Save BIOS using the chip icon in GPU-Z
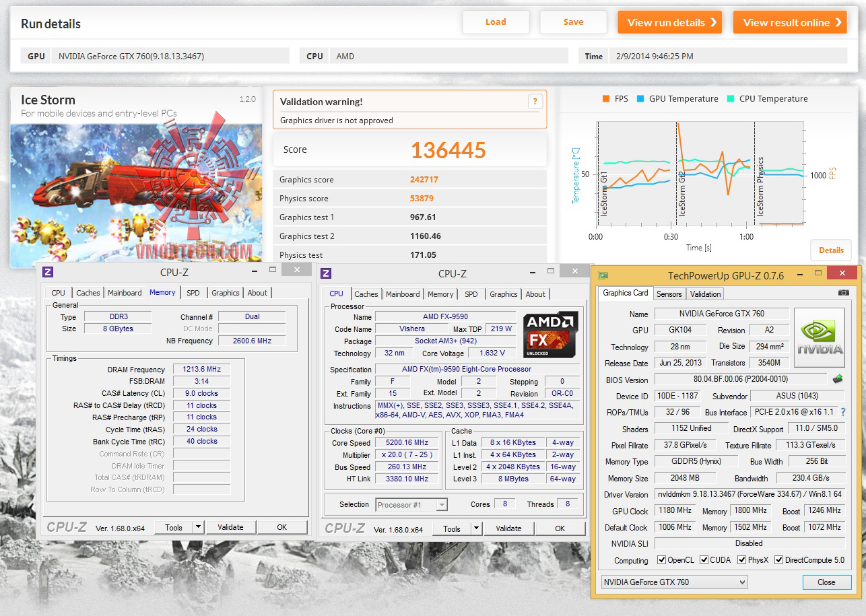This screenshot has height=616, width=866. [838, 379]
